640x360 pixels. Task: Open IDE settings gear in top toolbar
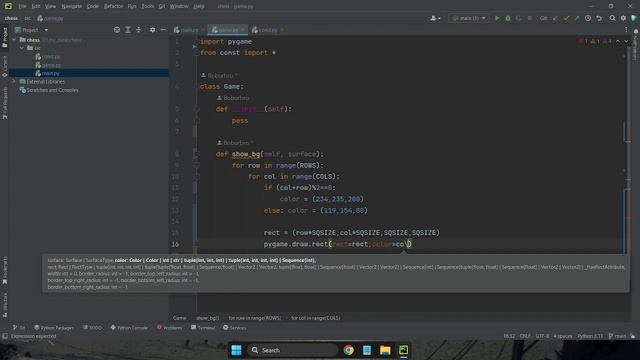623,18
